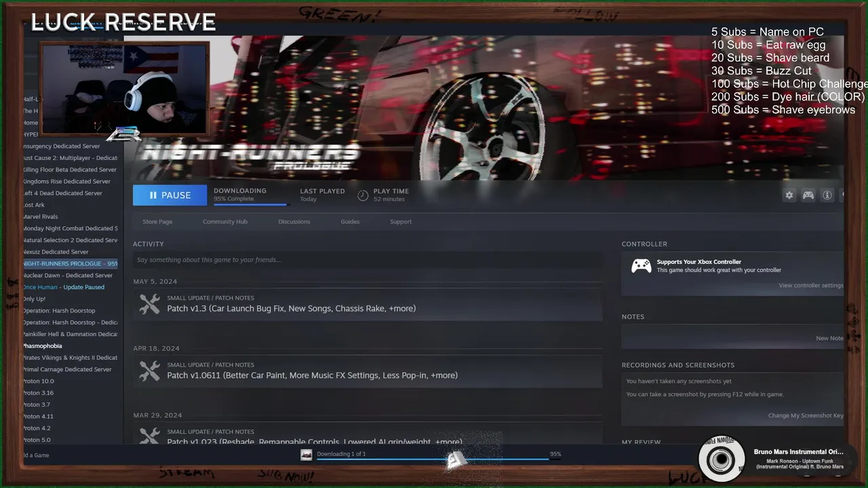Select NIGHT-RUNNERS PROLOGUE library entry
This screenshot has height=488, width=868.
click(70, 264)
